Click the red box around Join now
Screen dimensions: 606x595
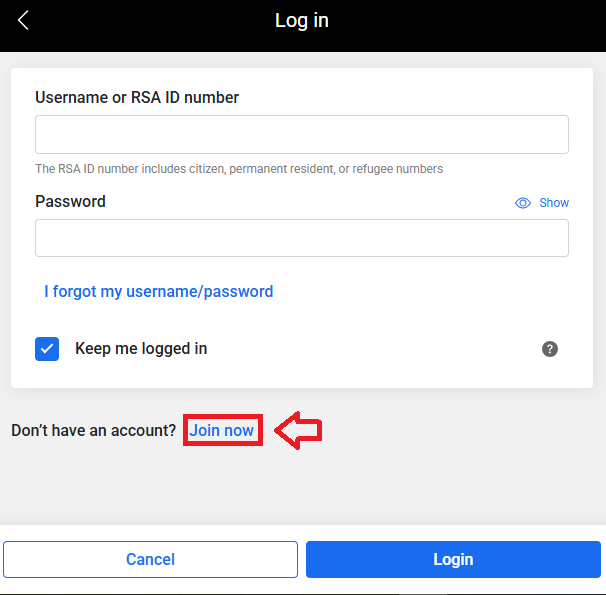pos(223,430)
